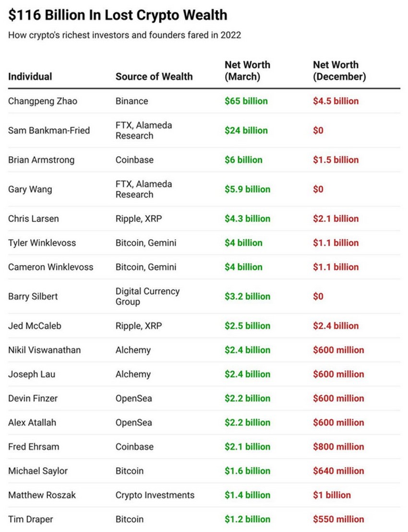The image size is (408, 532).
Task: Click Gary Wang's name in the table
Action: click(30, 189)
